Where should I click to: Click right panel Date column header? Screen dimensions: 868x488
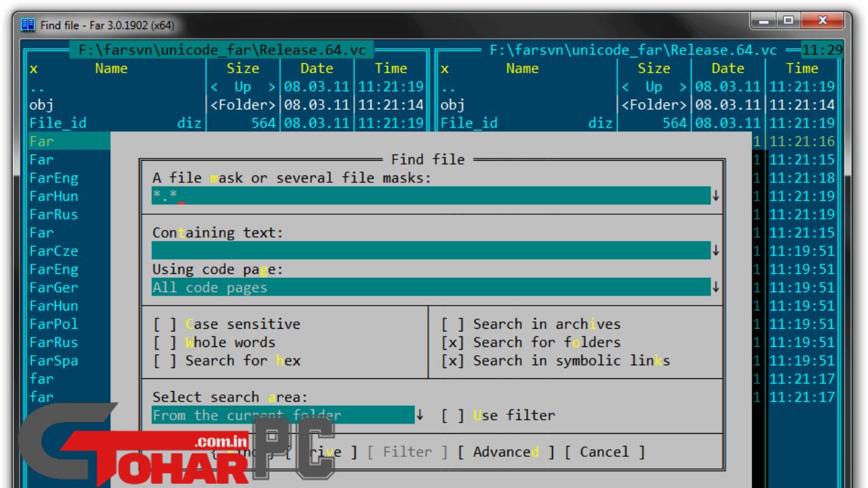[728, 68]
